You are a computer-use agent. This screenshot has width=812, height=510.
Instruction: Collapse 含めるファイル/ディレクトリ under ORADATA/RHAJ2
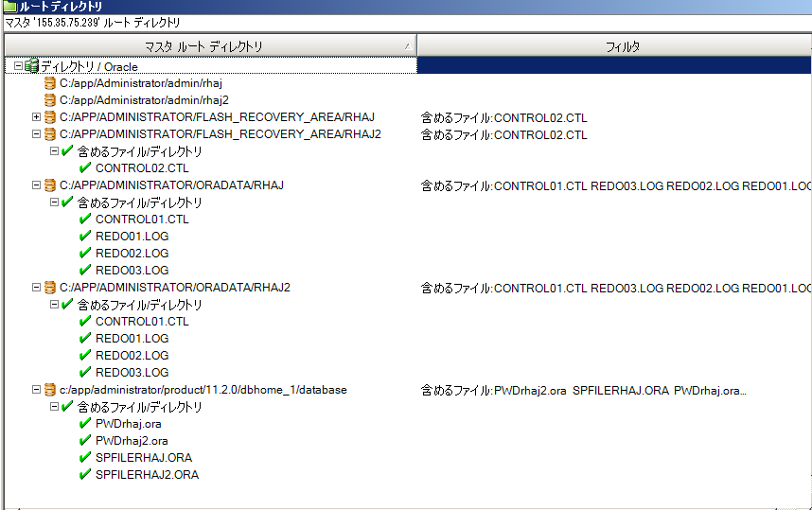click(54, 305)
